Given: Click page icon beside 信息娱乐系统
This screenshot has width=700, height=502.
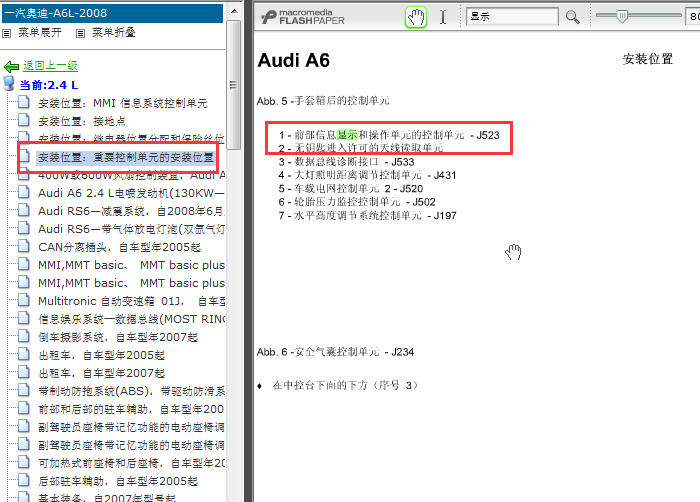Looking at the screenshot, I should pyautogui.click(x=24, y=318).
